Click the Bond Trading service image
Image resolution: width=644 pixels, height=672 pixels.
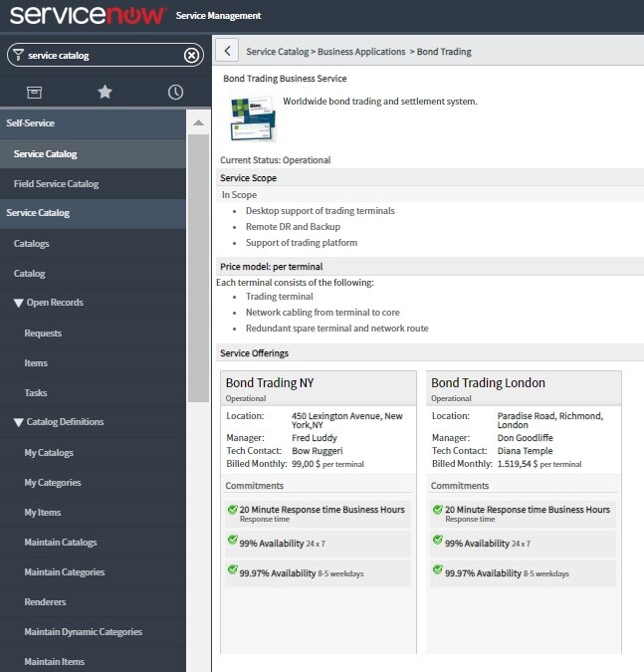253,118
